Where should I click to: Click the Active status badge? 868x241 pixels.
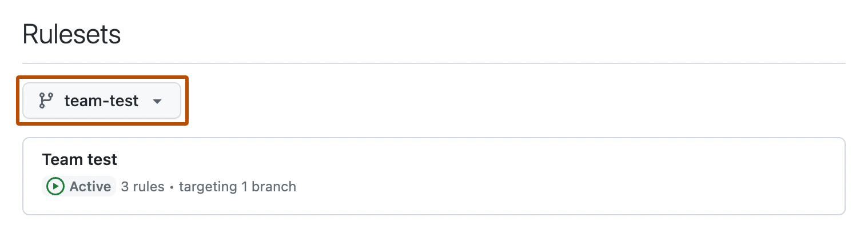[x=79, y=187]
